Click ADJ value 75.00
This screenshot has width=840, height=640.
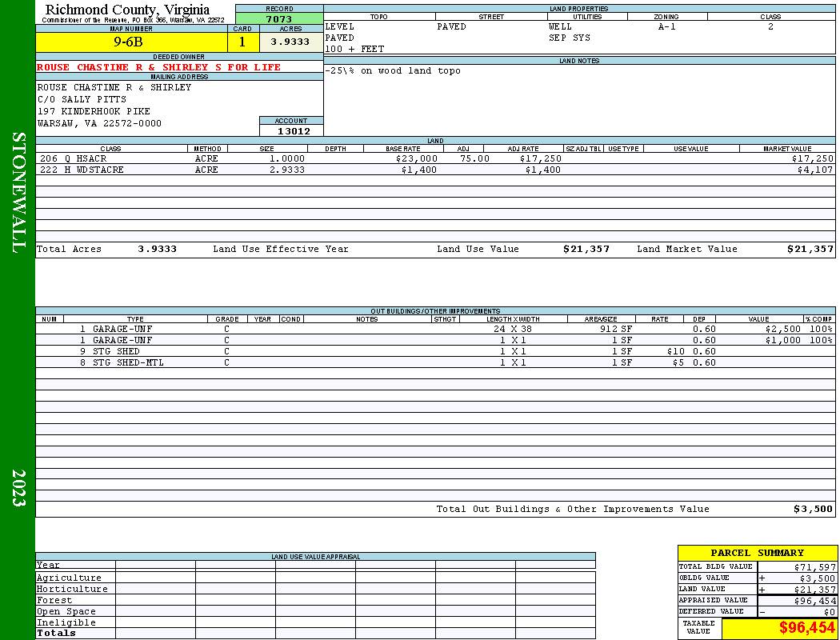(474, 159)
